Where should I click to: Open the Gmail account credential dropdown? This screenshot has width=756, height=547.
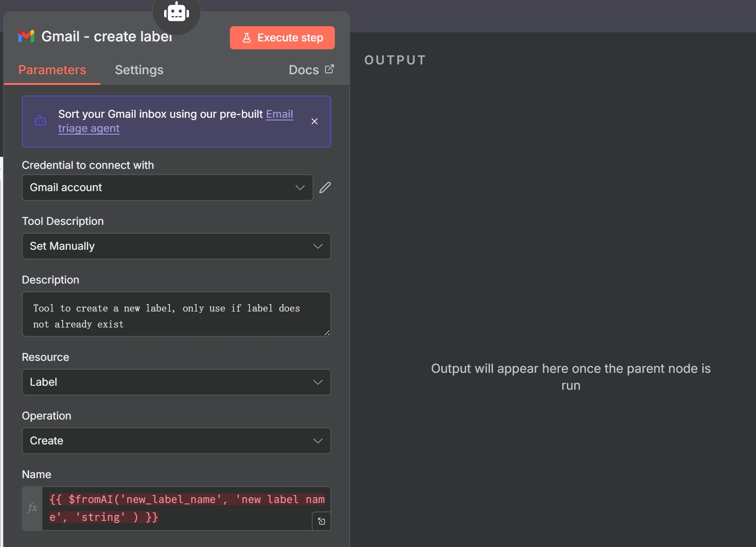(x=167, y=188)
